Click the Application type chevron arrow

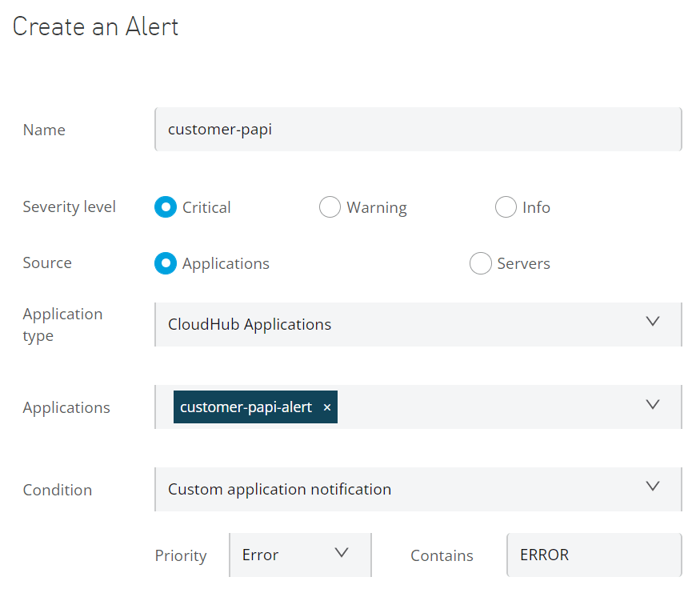click(x=652, y=322)
